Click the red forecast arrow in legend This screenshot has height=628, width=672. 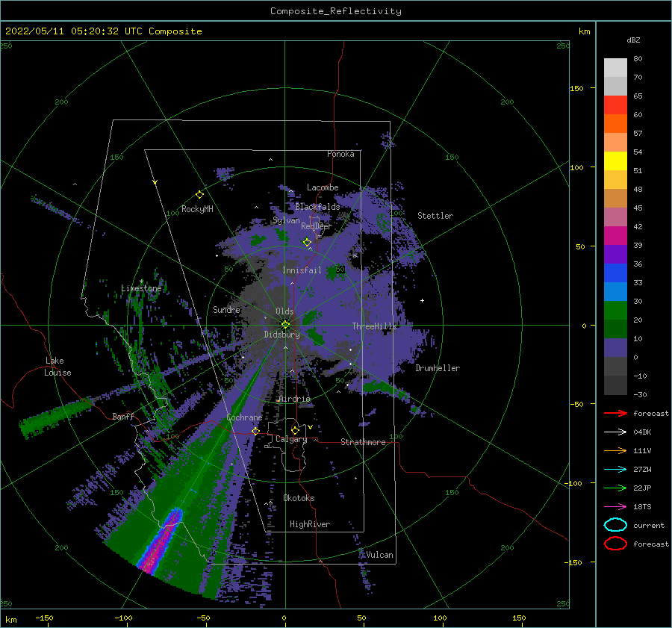[615, 413]
